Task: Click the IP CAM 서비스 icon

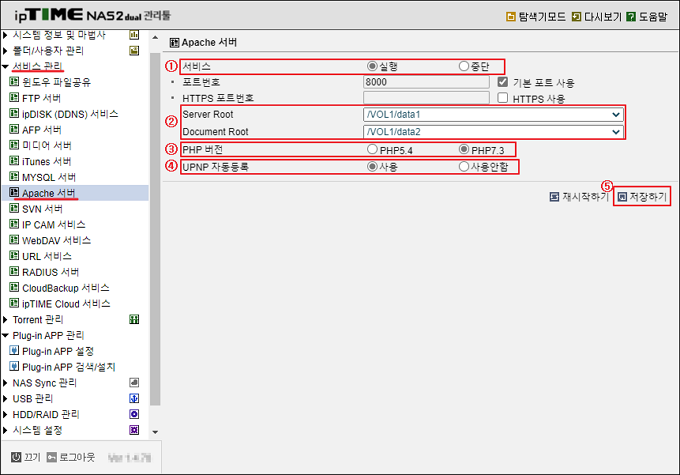Action: click(14, 224)
